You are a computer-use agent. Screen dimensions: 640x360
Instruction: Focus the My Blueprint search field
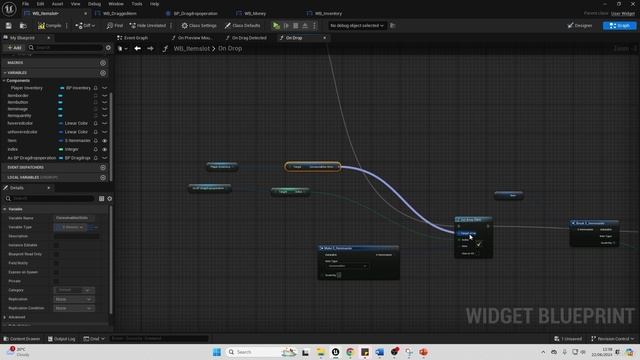tap(65, 48)
